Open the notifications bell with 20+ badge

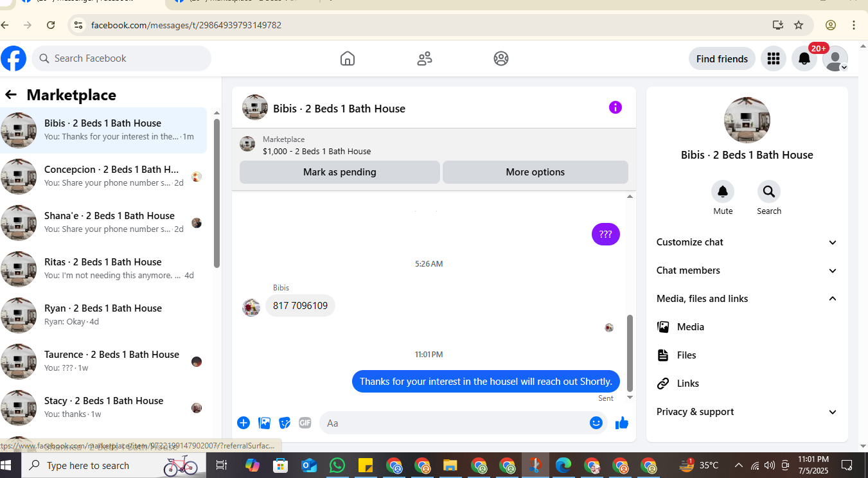point(804,58)
